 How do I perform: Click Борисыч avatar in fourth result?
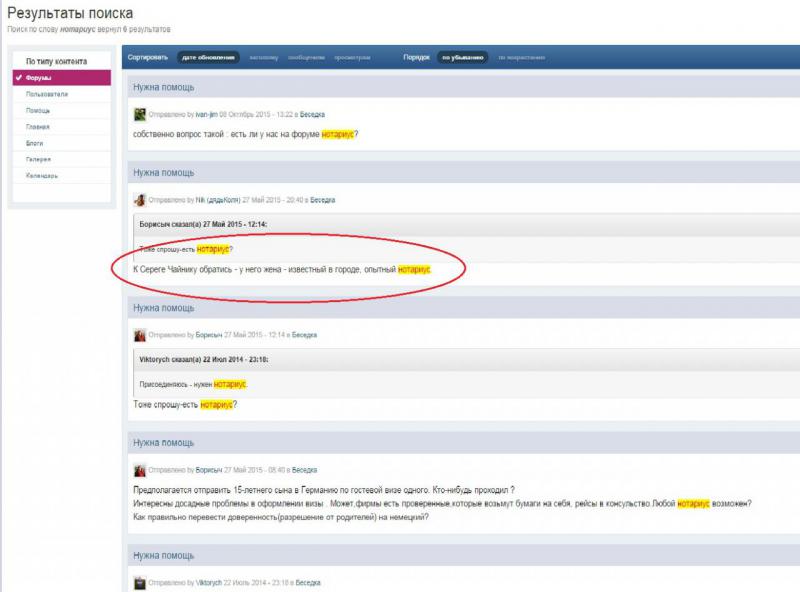[x=140, y=471]
